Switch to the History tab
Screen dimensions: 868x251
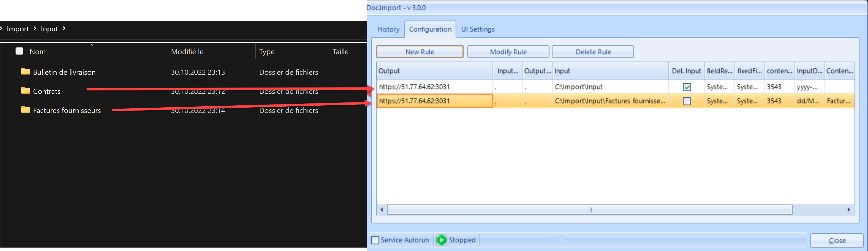[388, 29]
